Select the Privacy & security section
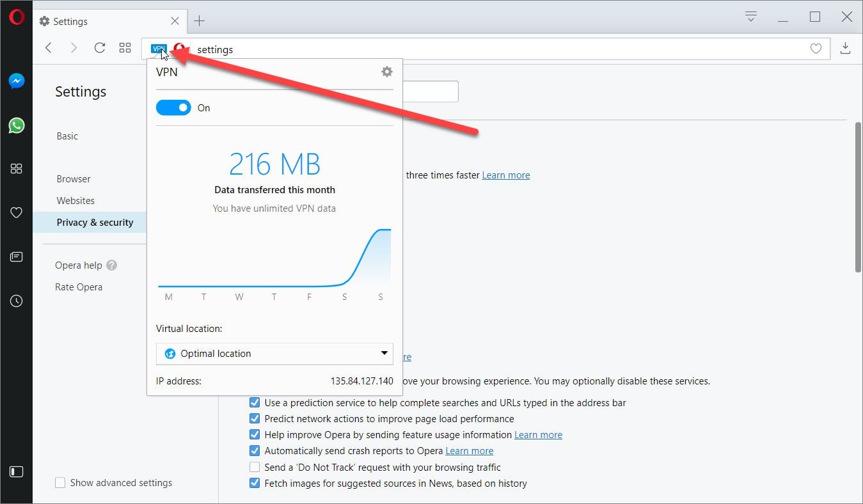 95,222
